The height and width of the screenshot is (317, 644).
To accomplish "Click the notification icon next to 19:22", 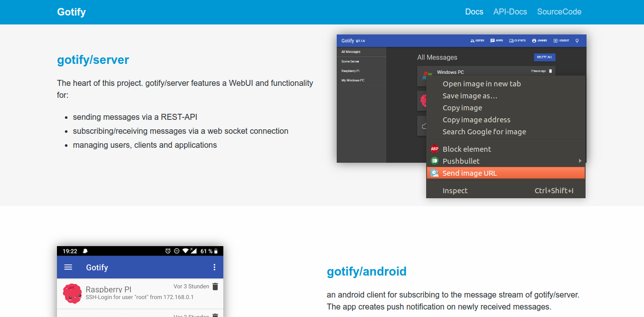I will coord(85,251).
